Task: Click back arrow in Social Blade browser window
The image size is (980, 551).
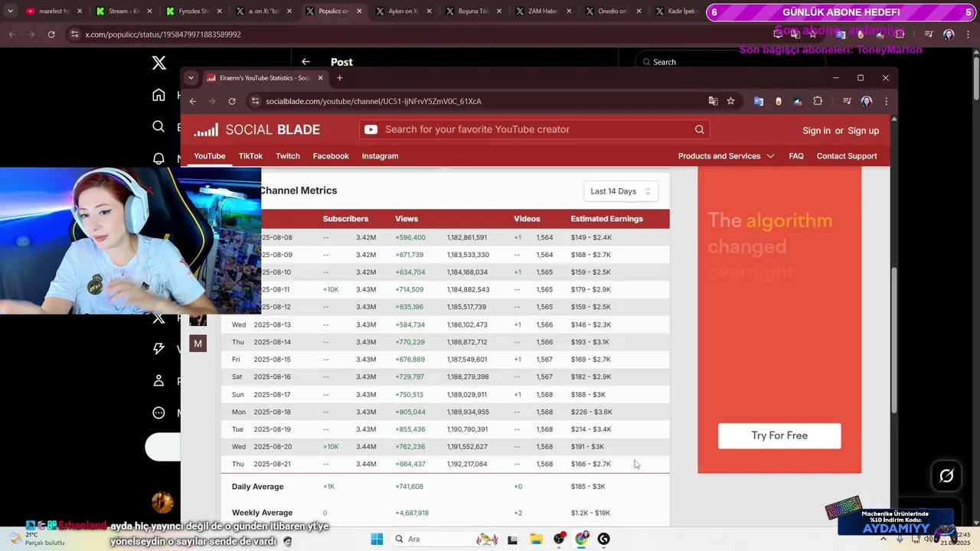Action: [193, 101]
